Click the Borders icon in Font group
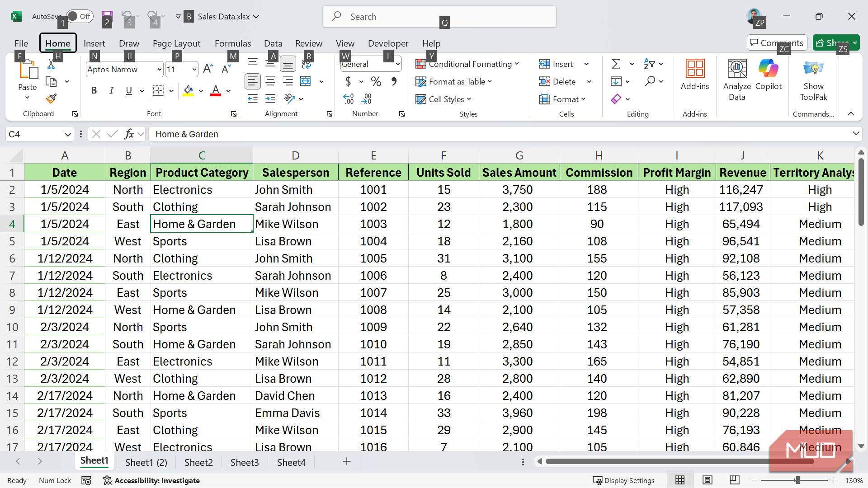 158,90
